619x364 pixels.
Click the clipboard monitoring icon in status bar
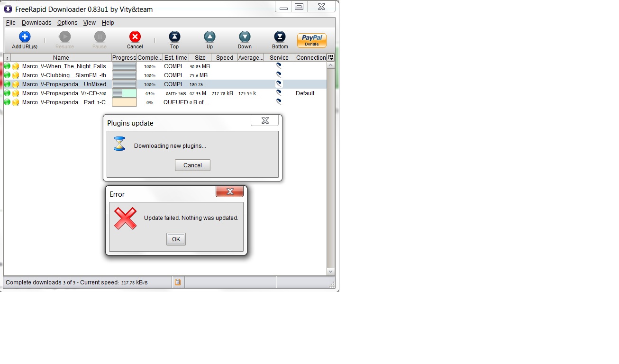[x=178, y=282]
